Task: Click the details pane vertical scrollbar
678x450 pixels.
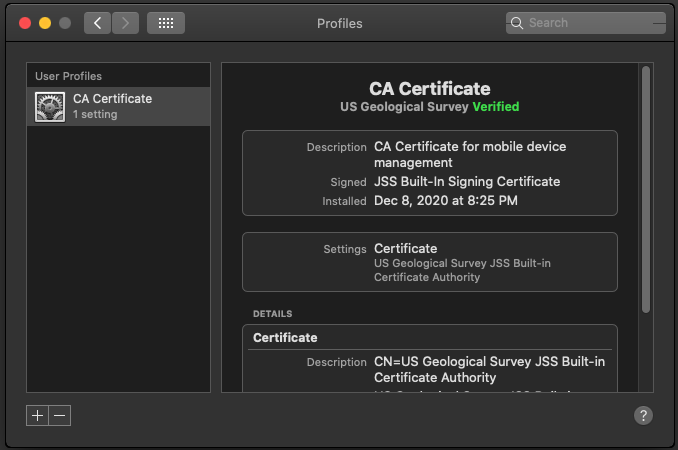Action: pyautogui.click(x=646, y=189)
